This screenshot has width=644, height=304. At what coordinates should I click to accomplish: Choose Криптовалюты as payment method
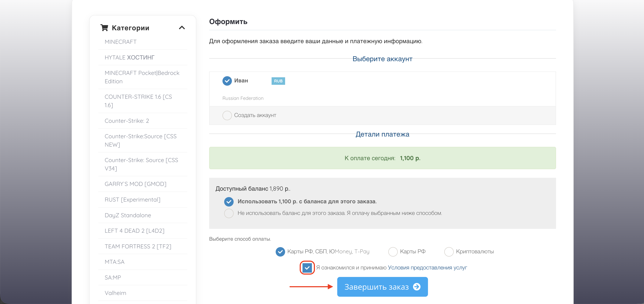[449, 252]
